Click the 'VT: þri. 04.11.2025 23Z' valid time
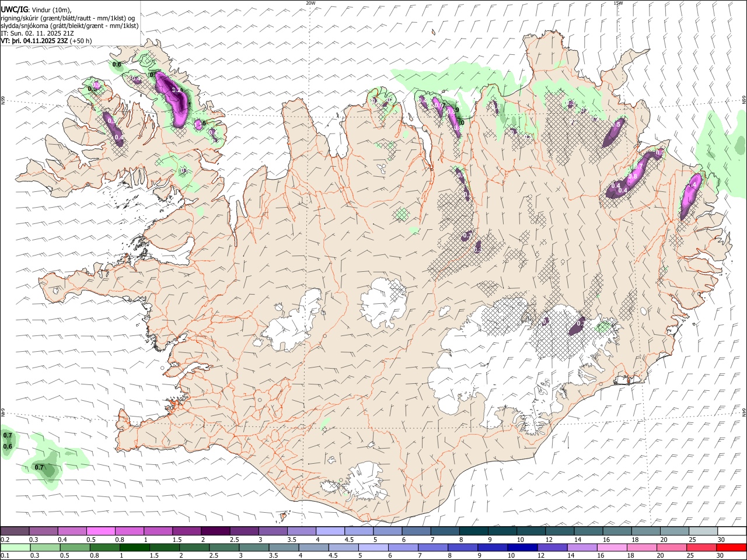The height and width of the screenshot is (560, 747). tap(34, 41)
